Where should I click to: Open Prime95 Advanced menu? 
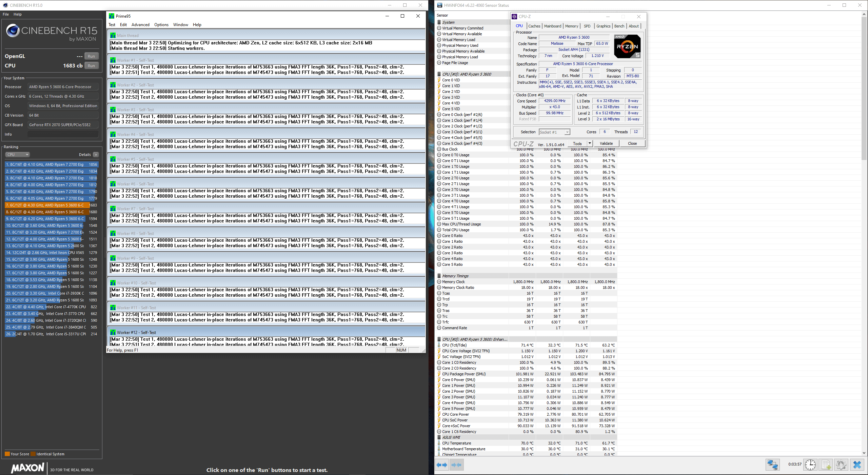[x=140, y=25]
